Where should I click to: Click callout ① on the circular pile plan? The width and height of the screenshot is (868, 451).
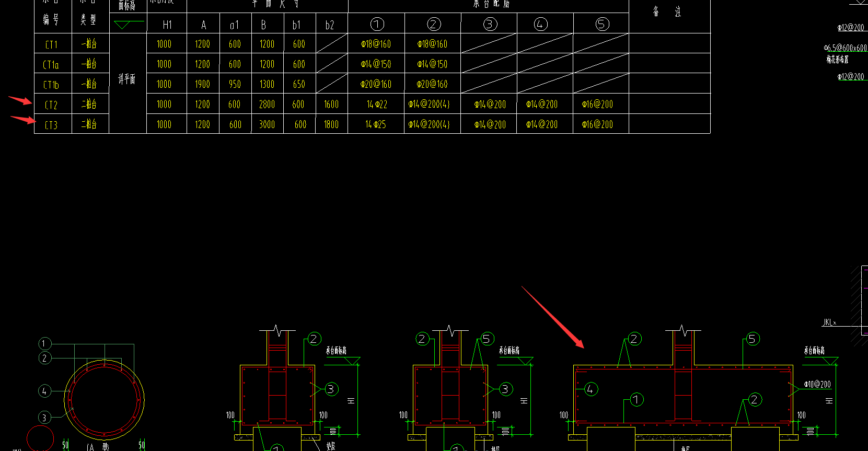click(45, 343)
